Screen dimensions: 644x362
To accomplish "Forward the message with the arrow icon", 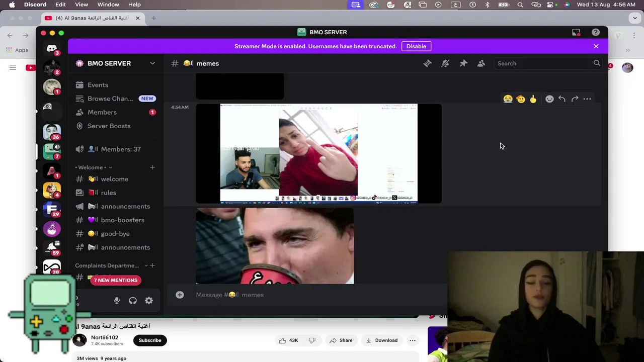I will (575, 99).
